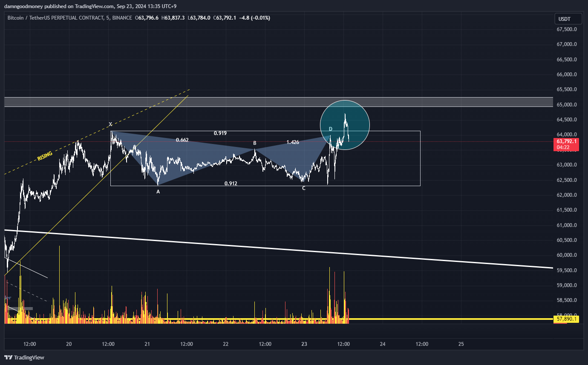The width and height of the screenshot is (588, 365).
Task: Click the yellow 57,890.1 price label
Action: point(566,319)
